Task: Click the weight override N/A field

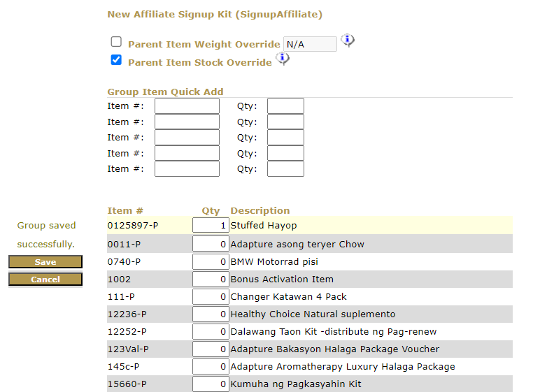Action: (x=310, y=44)
